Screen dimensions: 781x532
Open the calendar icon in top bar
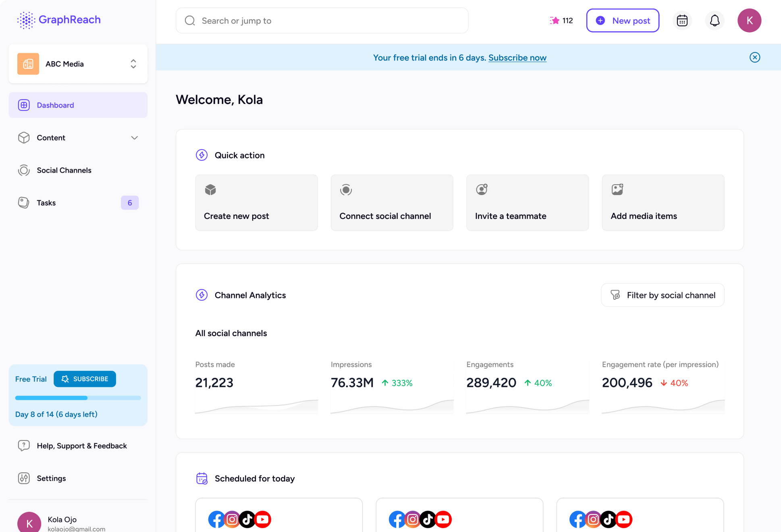[682, 21]
